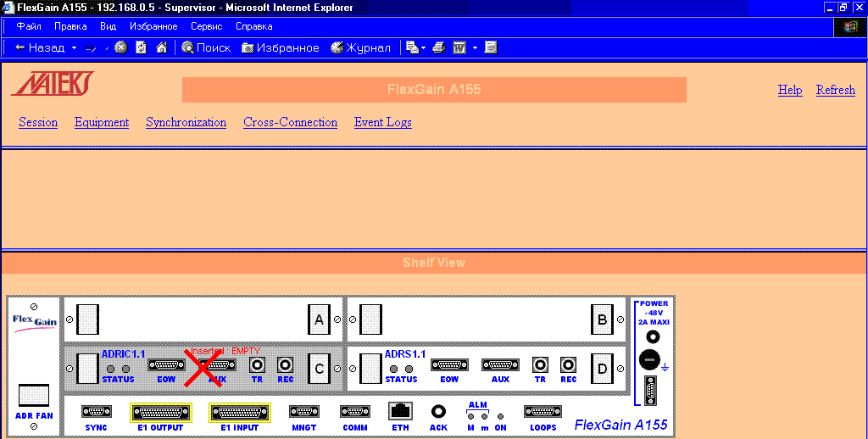
Task: Click the ACK alarm acknowledge button
Action: point(438,411)
